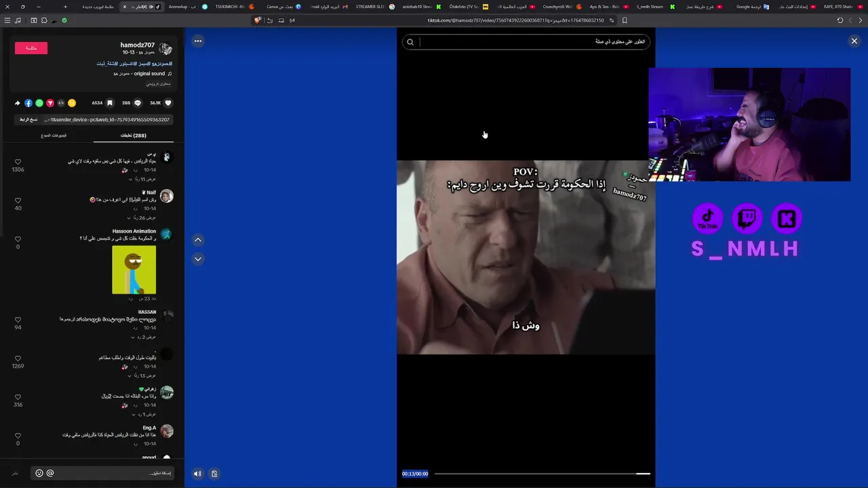The image size is (868, 488).
Task: Switch to the Google Translate browser tab
Action: click(747, 7)
